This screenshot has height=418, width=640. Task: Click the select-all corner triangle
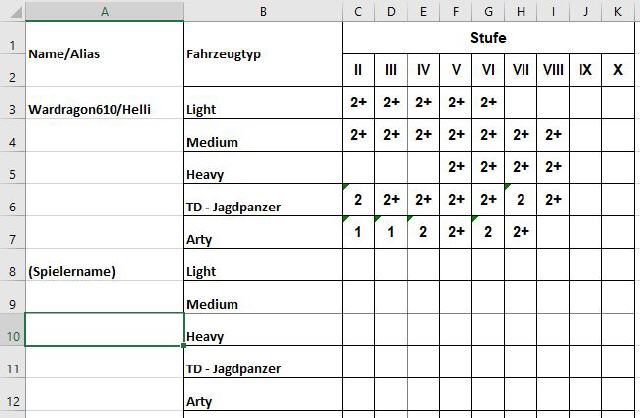[x=13, y=11]
